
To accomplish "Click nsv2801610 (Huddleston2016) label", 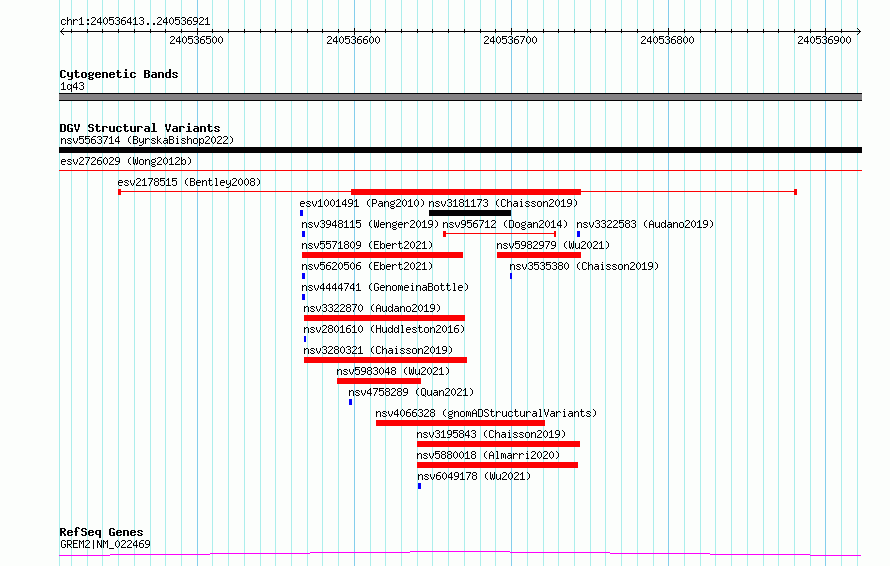I will [x=384, y=329].
